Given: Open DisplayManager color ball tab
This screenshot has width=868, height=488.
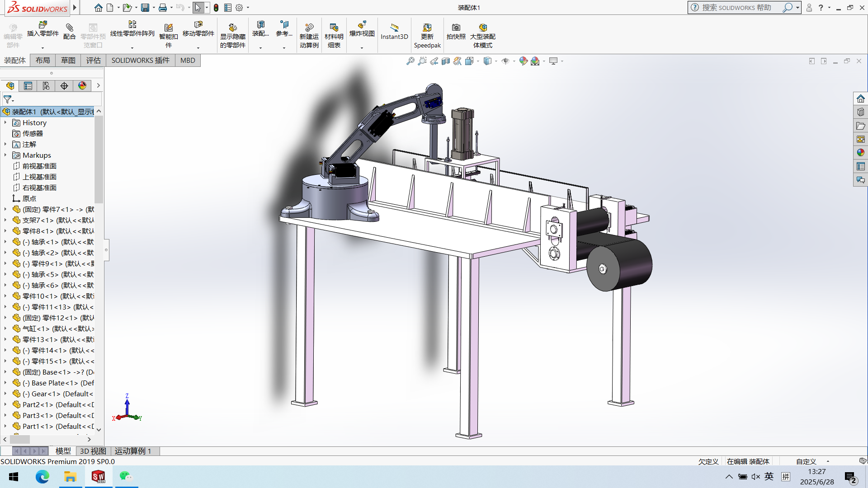Looking at the screenshot, I should 82,86.
